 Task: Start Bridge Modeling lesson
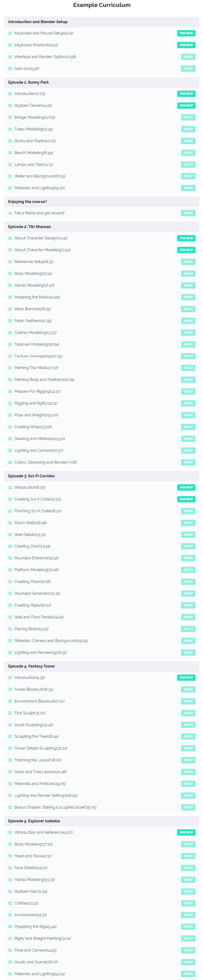point(188,117)
